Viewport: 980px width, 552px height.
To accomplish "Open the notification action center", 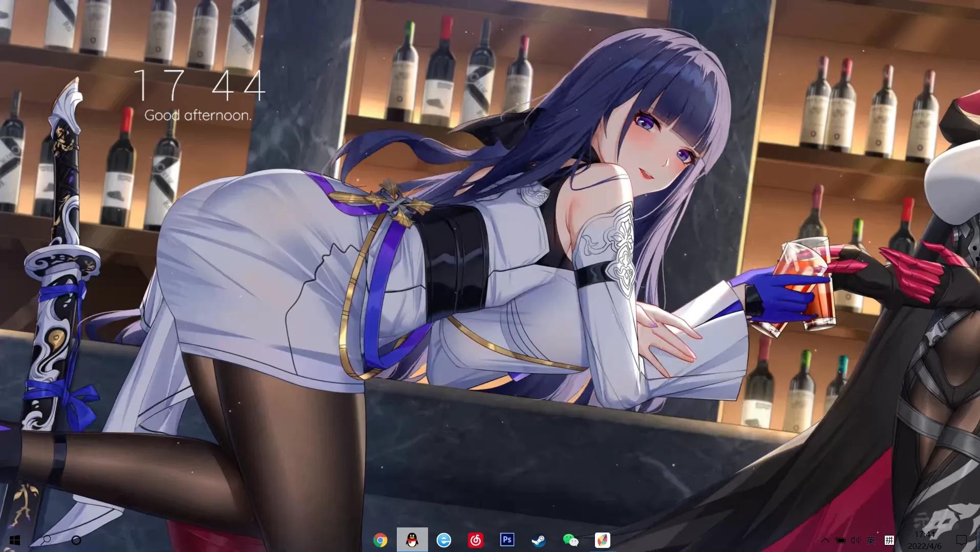I will coord(961,540).
